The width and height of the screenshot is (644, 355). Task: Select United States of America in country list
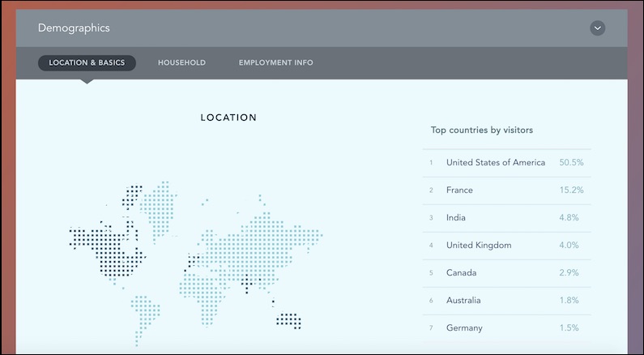[495, 163]
